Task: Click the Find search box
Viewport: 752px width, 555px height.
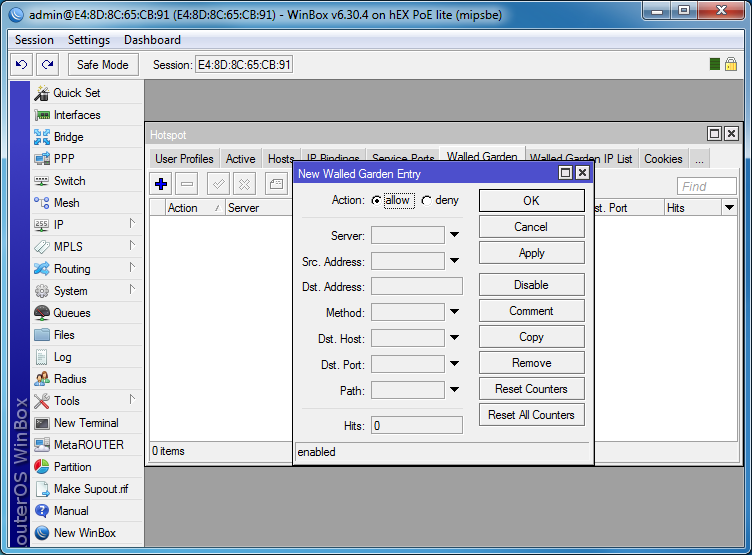Action: (x=706, y=186)
